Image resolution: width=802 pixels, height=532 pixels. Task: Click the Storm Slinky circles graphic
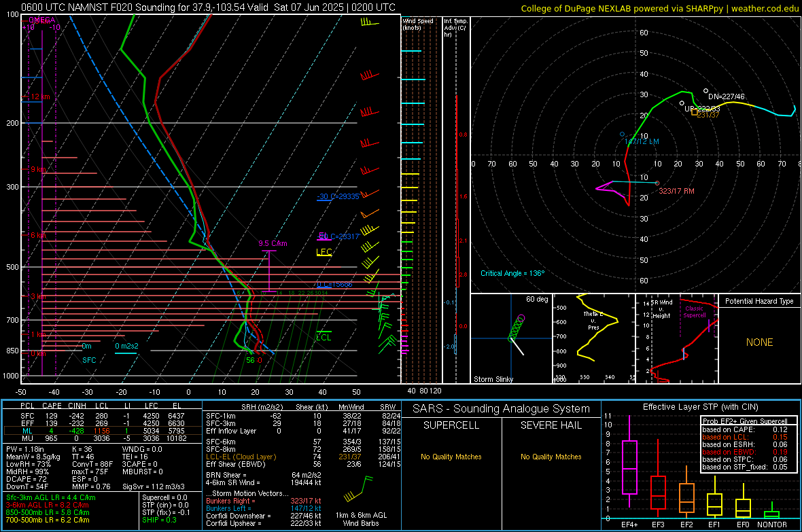tap(517, 328)
